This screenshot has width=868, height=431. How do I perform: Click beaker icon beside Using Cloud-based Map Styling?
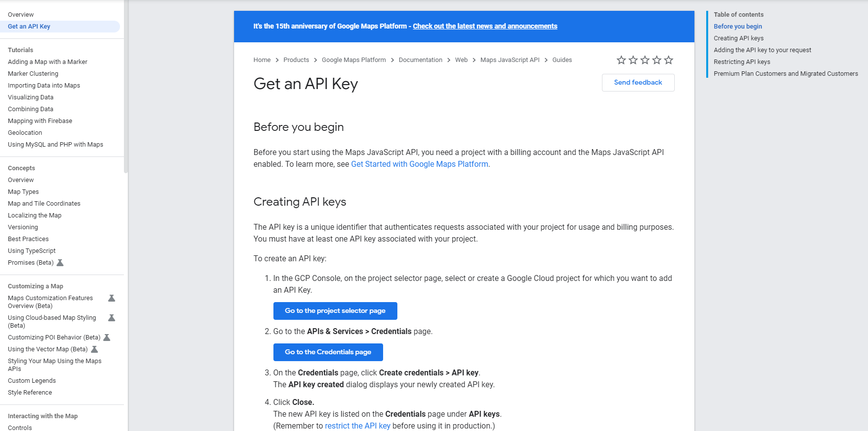(x=112, y=318)
